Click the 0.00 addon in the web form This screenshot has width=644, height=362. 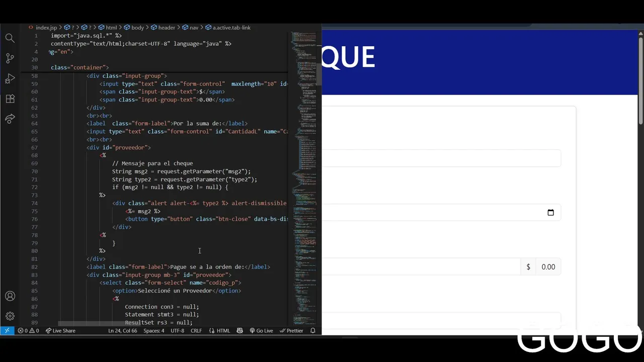coord(548,267)
